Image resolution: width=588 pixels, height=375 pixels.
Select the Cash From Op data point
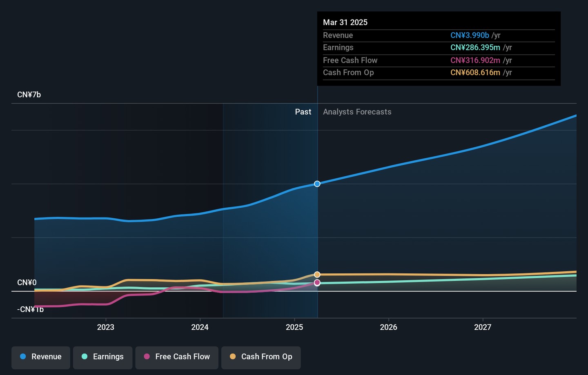[317, 275]
